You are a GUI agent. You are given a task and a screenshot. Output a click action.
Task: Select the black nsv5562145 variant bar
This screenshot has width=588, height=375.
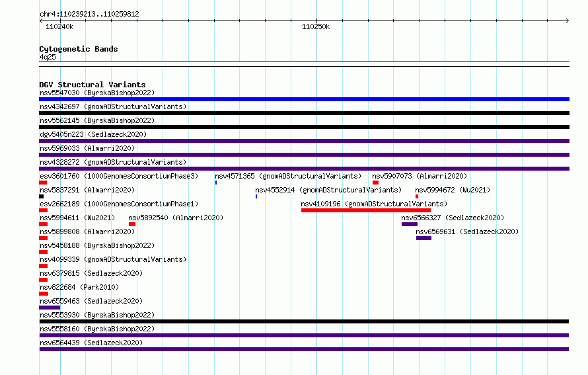tap(304, 127)
